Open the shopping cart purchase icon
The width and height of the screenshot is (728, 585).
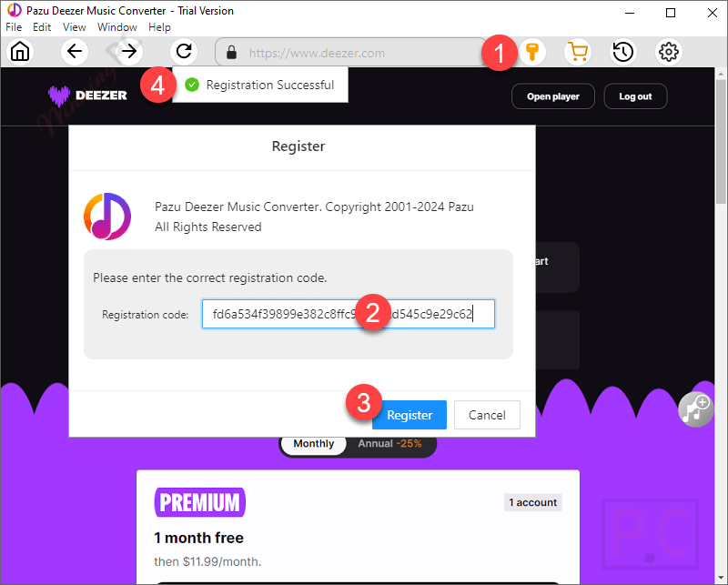point(578,52)
